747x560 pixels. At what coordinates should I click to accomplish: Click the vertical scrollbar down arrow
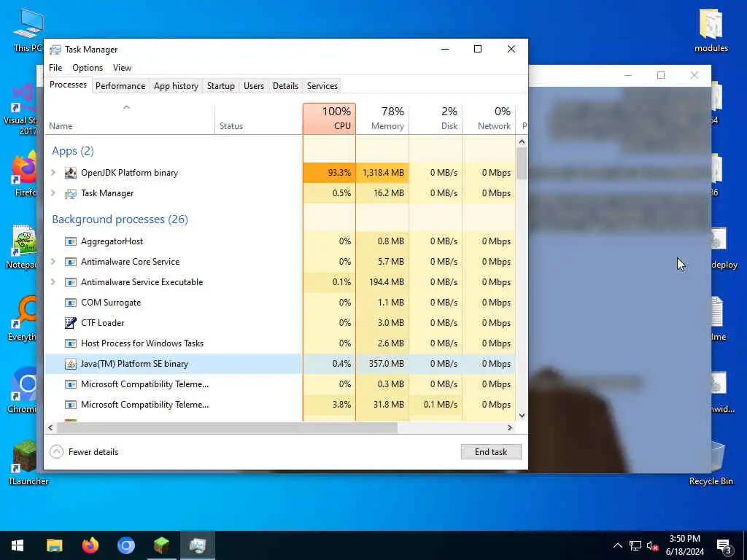[x=522, y=415]
